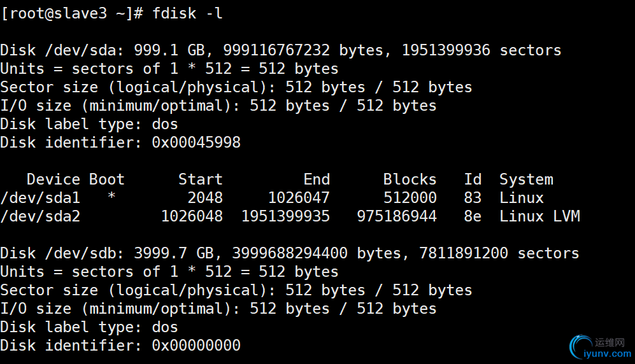Click the 1951399935 end sector value
Screen dimensions: 635x364
(285, 216)
